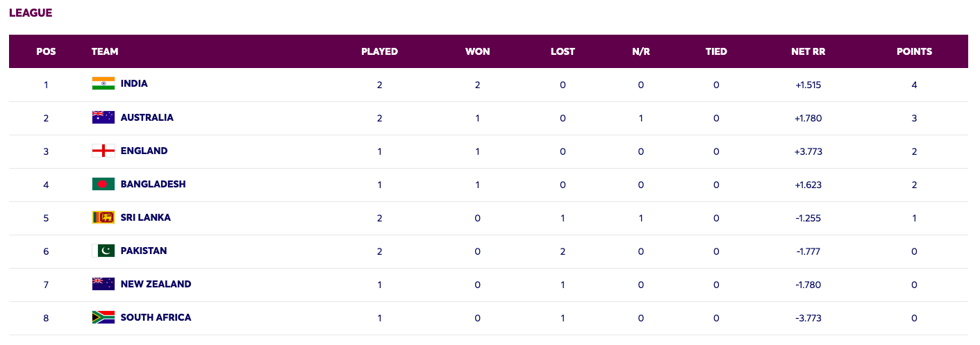Click the New Zealand flag icon
This screenshot has width=980, height=345.
tap(103, 284)
